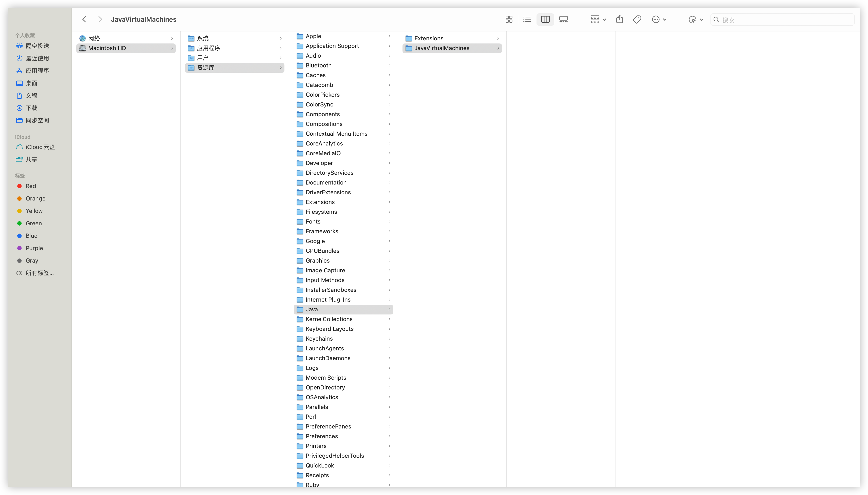Select the Red tag
Image resolution: width=868 pixels, height=495 pixels.
click(x=31, y=186)
